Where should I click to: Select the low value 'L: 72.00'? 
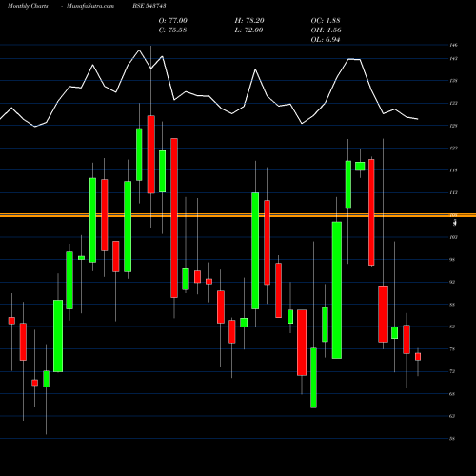248,30
